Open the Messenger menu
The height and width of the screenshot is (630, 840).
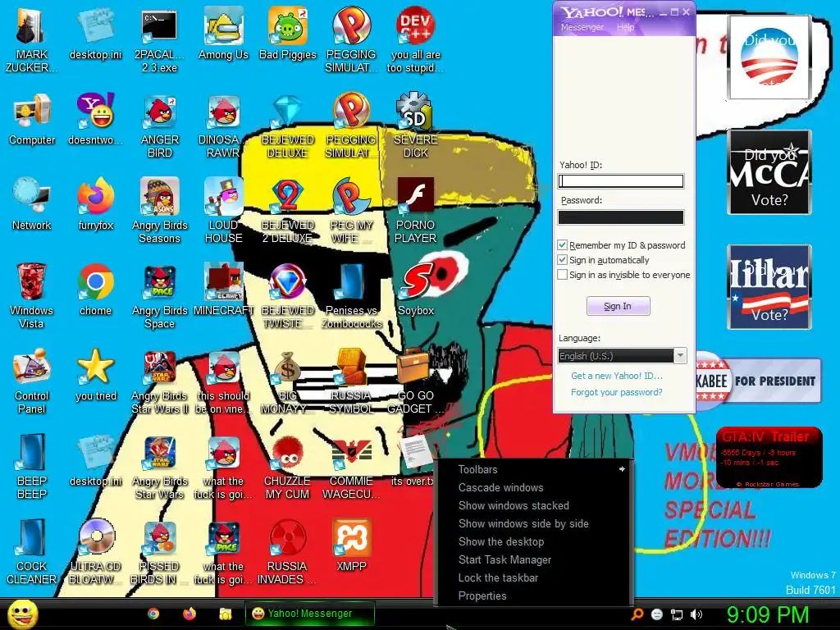click(x=582, y=27)
